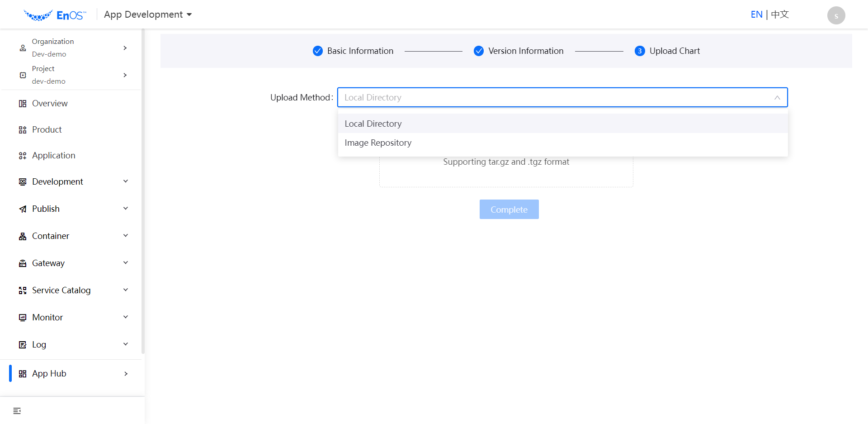Switch language to 中文
Screen dimensions: 868x424
click(x=780, y=14)
